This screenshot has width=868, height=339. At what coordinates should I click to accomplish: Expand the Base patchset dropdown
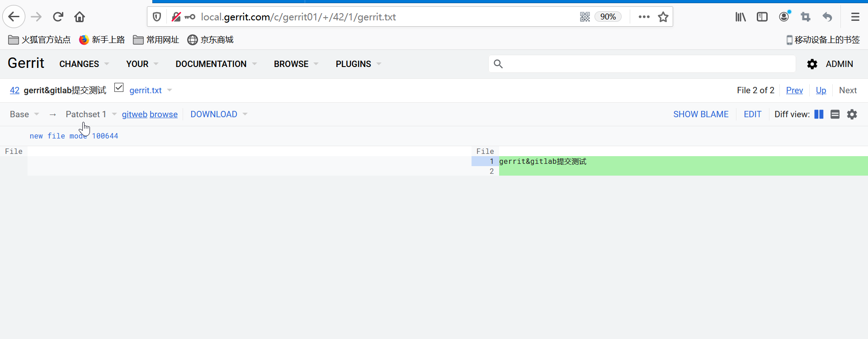24,114
